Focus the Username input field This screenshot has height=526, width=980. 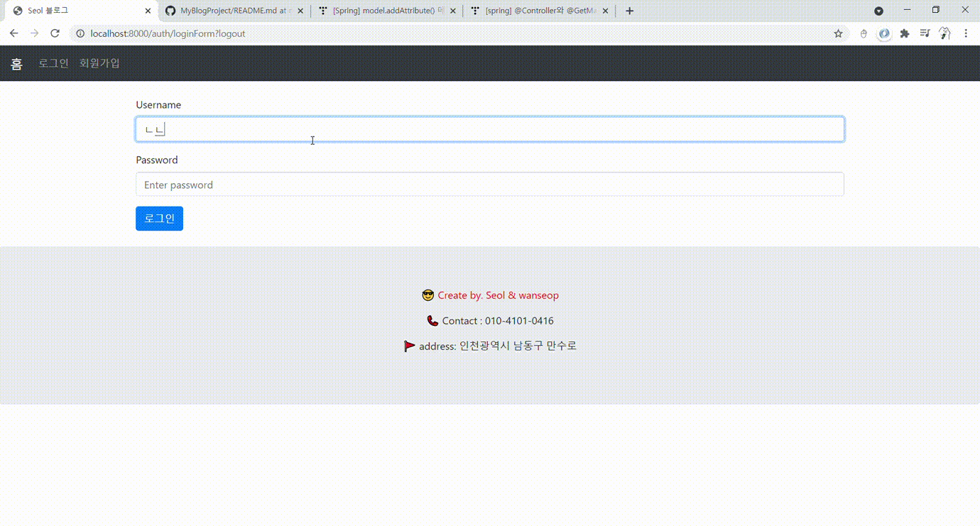(x=490, y=129)
